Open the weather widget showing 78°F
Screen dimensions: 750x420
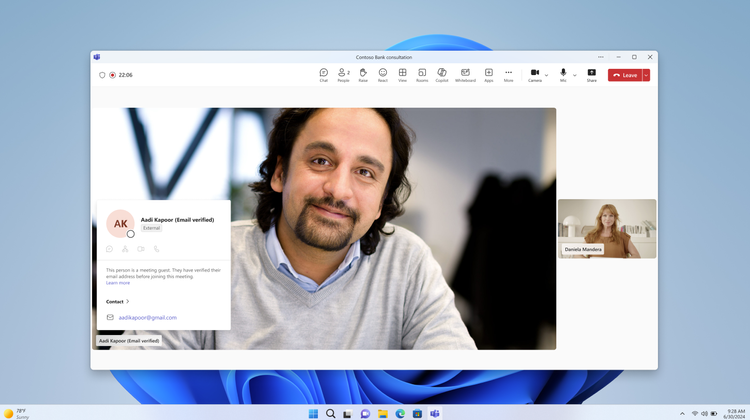[17, 414]
